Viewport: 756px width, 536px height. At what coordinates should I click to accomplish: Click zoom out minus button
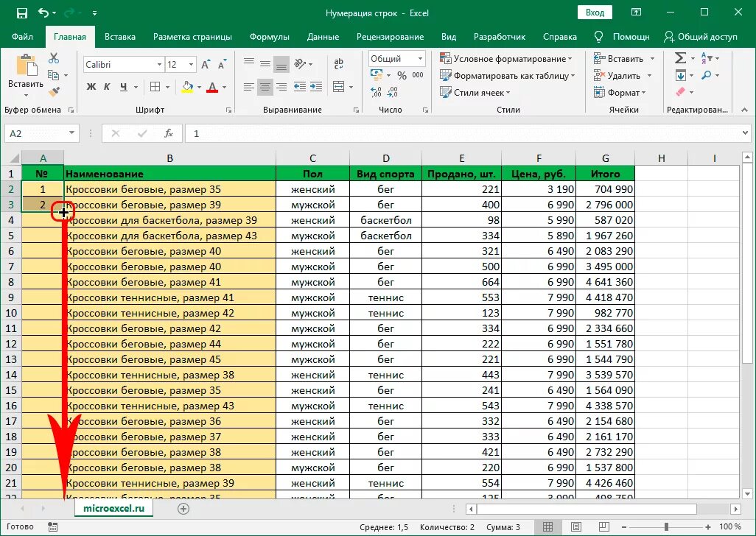[x=624, y=527]
